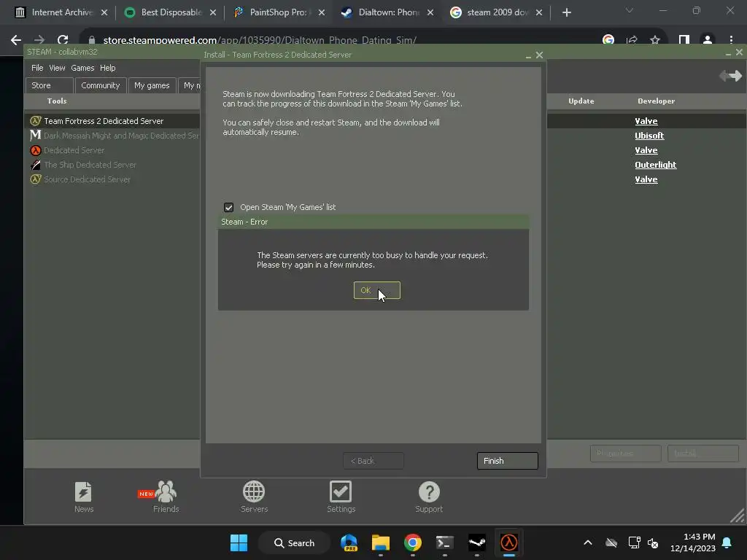Bookmark this page with the star icon

pyautogui.click(x=655, y=40)
